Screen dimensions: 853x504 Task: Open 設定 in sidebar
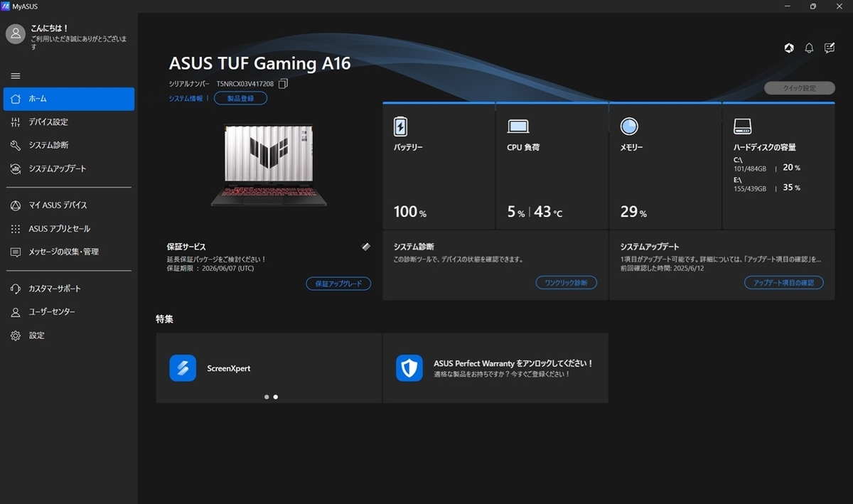coord(69,335)
